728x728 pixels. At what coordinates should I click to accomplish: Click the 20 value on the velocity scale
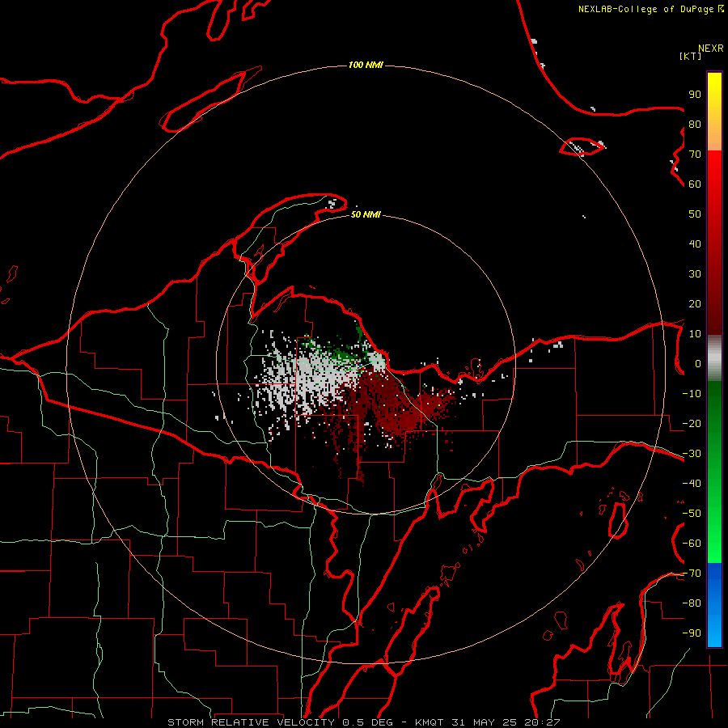click(x=695, y=304)
